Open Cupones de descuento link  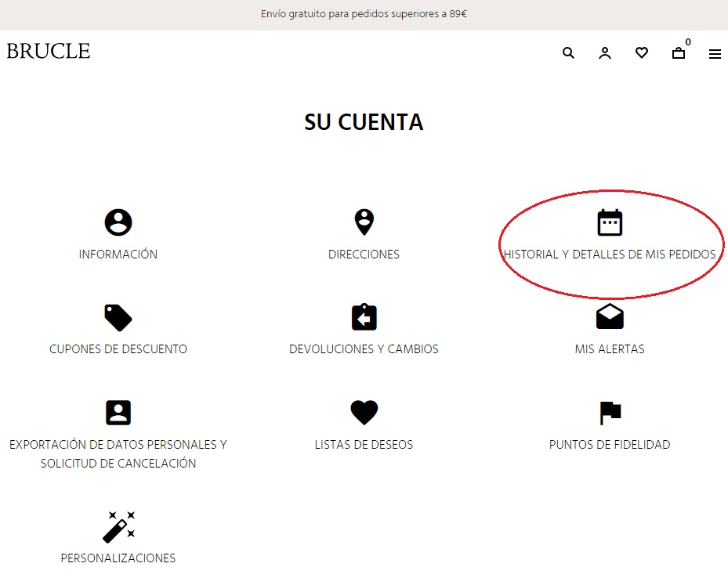point(118,349)
